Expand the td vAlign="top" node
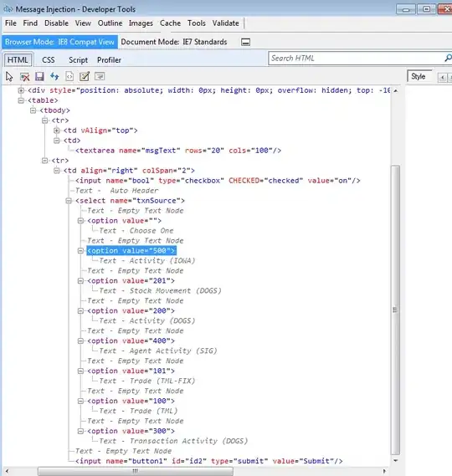Image resolution: width=452 pixels, height=476 pixels. tap(57, 131)
